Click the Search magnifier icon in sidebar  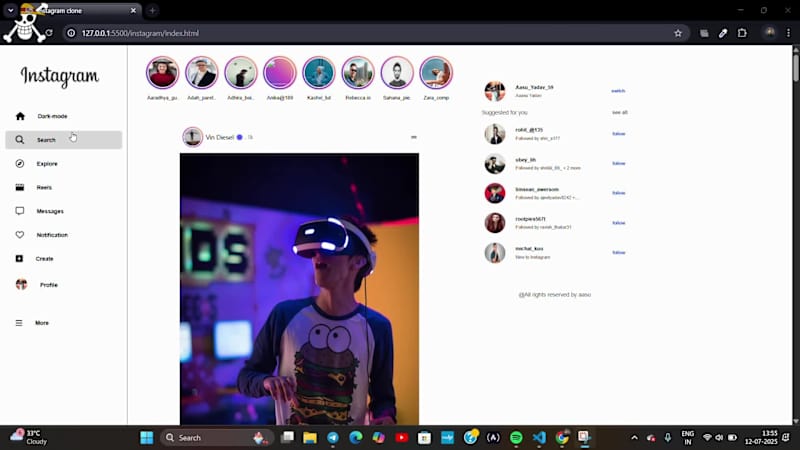19,140
